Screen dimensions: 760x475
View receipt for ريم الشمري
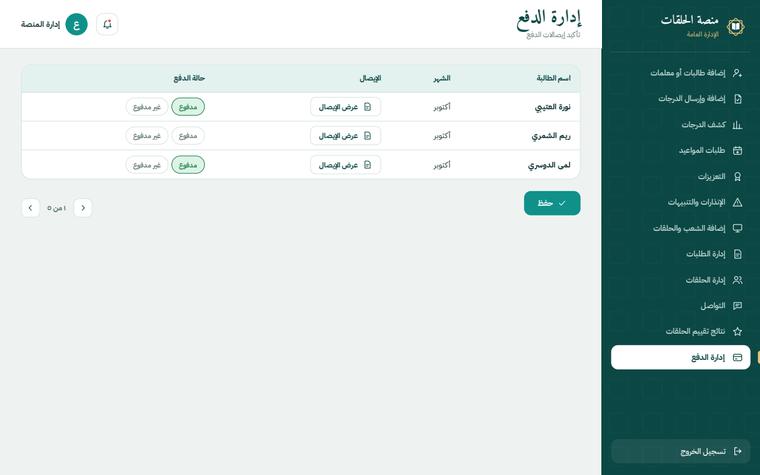346,136
